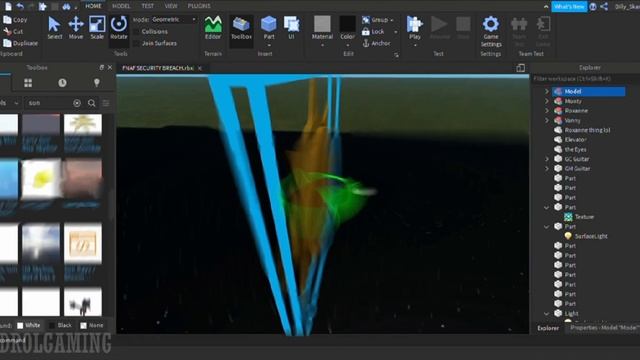The width and height of the screenshot is (640, 360).
Task: Open the UI insert tool
Action: (x=291, y=28)
